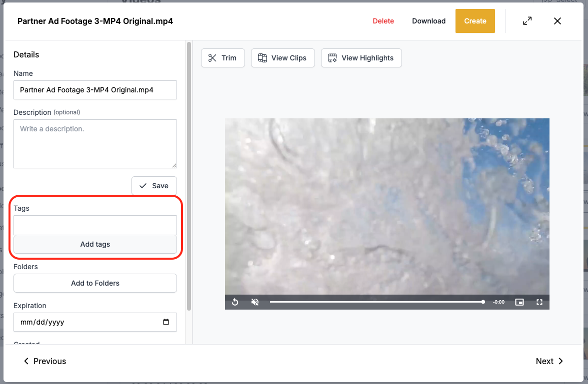Image resolution: width=588 pixels, height=384 pixels.
Task: Focus the Description text area
Action: pos(95,144)
